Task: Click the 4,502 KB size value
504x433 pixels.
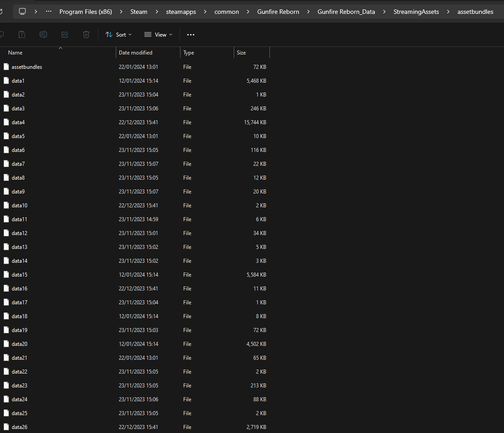Action: (256, 344)
